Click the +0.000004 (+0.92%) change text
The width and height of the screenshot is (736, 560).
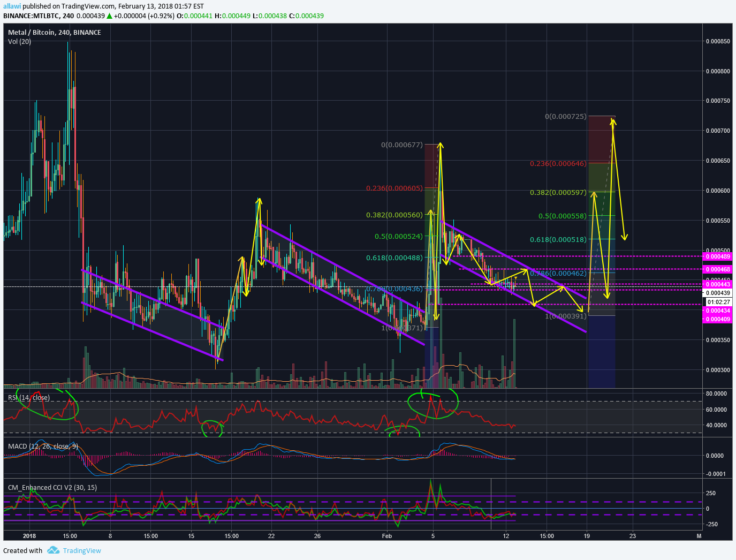point(144,16)
